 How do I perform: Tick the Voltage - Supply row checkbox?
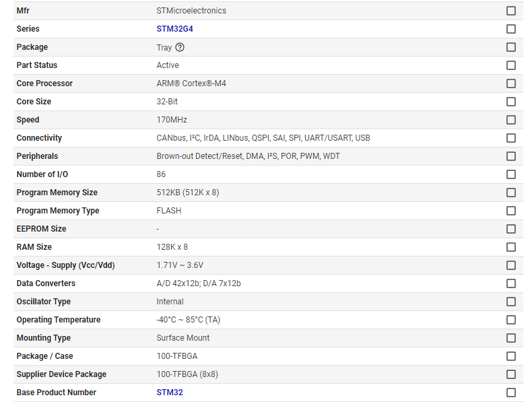click(511, 265)
